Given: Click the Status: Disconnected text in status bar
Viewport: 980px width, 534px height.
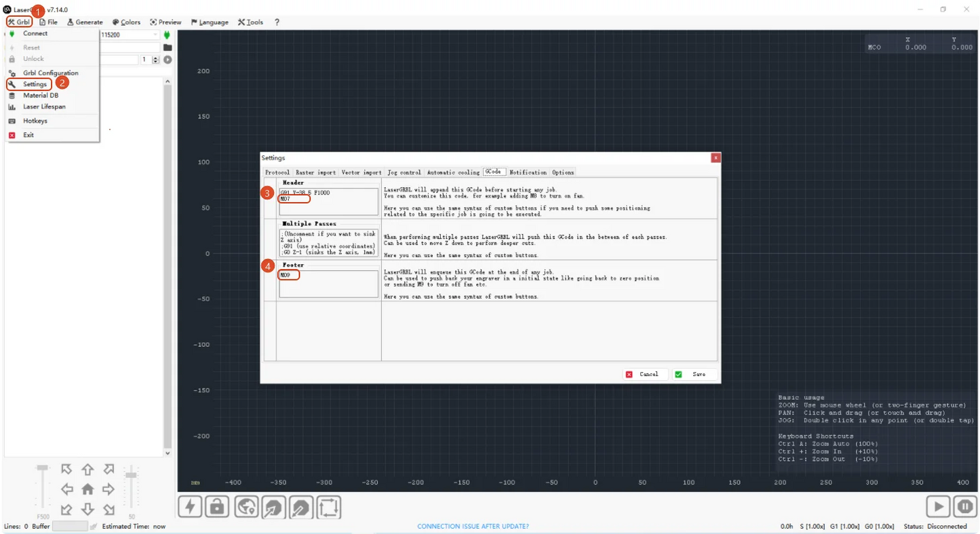Looking at the screenshot, I should 935,527.
